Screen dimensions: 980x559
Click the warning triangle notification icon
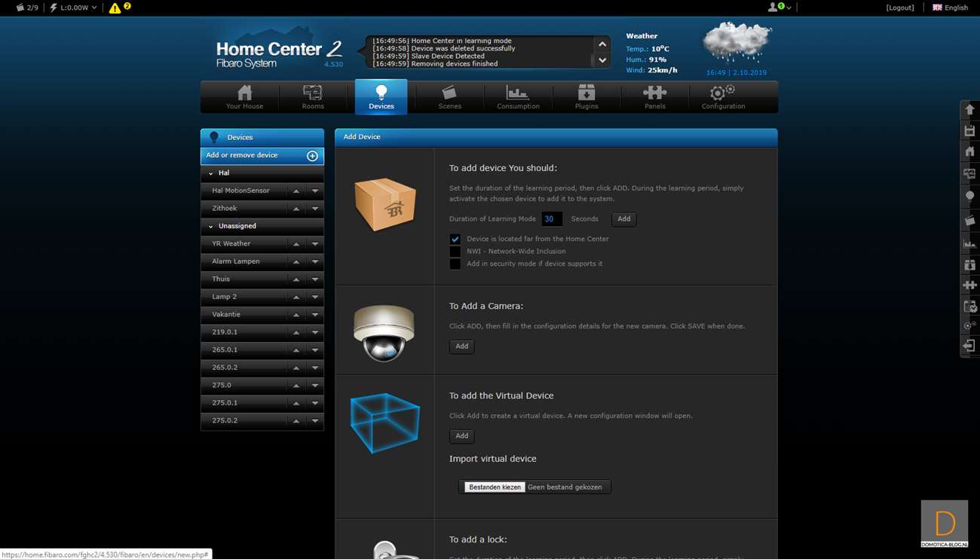pyautogui.click(x=115, y=8)
